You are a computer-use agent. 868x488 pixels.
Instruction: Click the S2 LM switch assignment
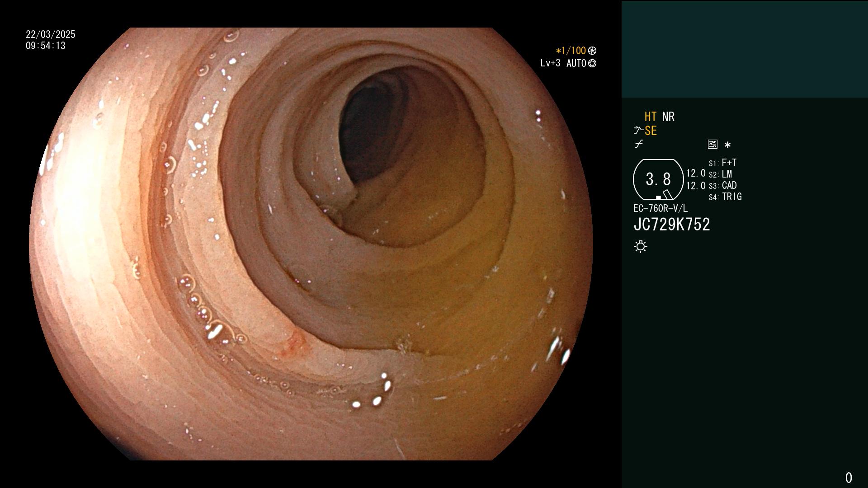[720, 174]
